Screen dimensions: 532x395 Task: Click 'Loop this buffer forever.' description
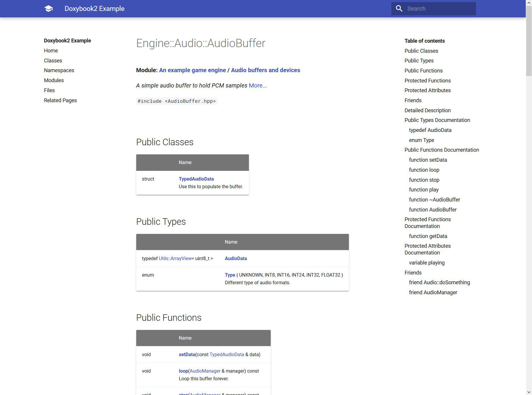point(204,379)
